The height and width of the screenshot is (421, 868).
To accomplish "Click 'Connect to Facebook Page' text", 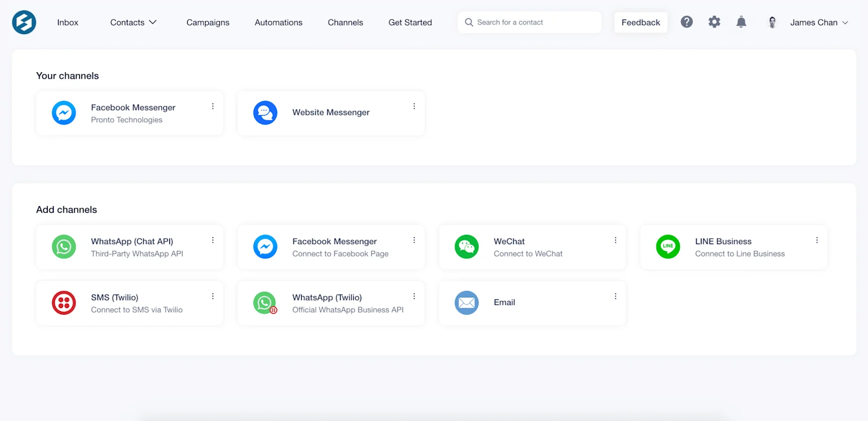I will (340, 254).
